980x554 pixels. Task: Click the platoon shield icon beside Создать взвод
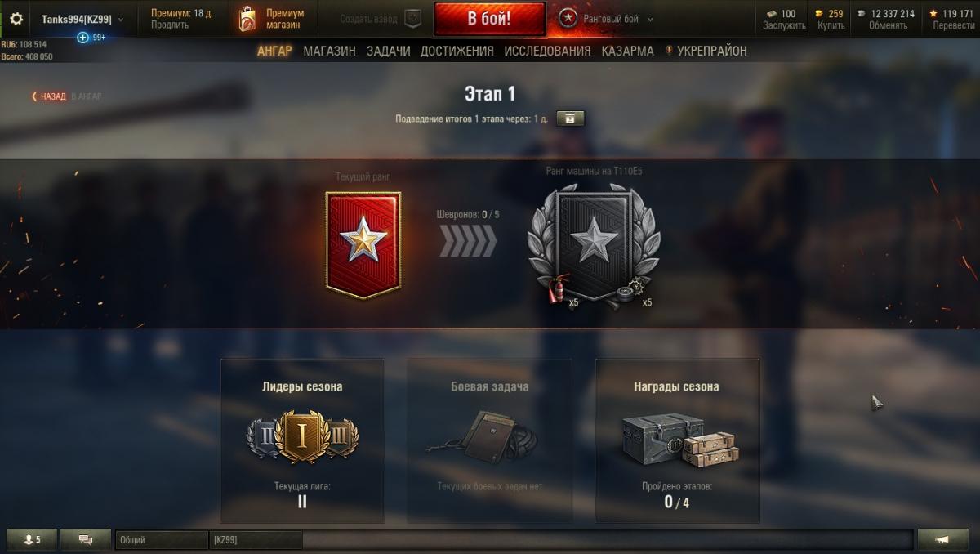click(x=413, y=19)
